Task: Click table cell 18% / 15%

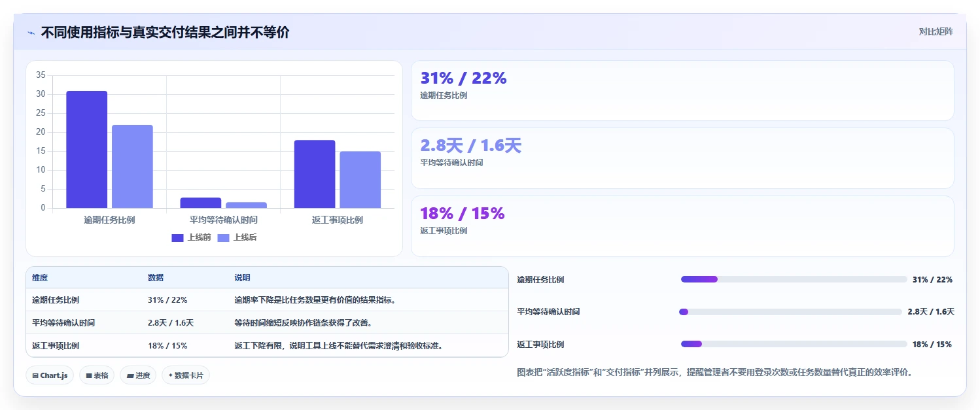Action: [x=167, y=346]
